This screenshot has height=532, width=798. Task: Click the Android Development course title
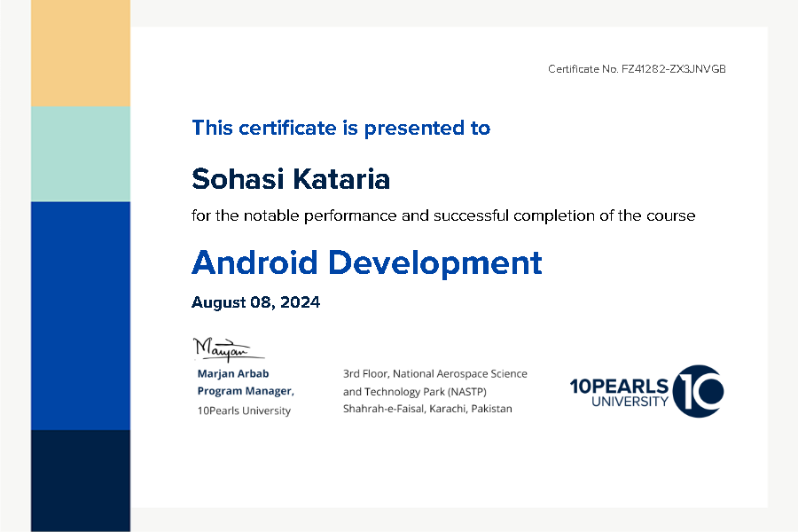[366, 262]
